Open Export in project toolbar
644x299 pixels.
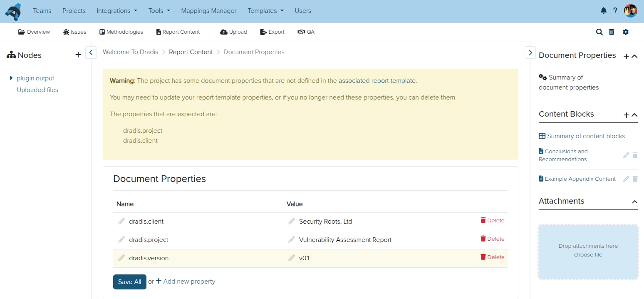[272, 32]
